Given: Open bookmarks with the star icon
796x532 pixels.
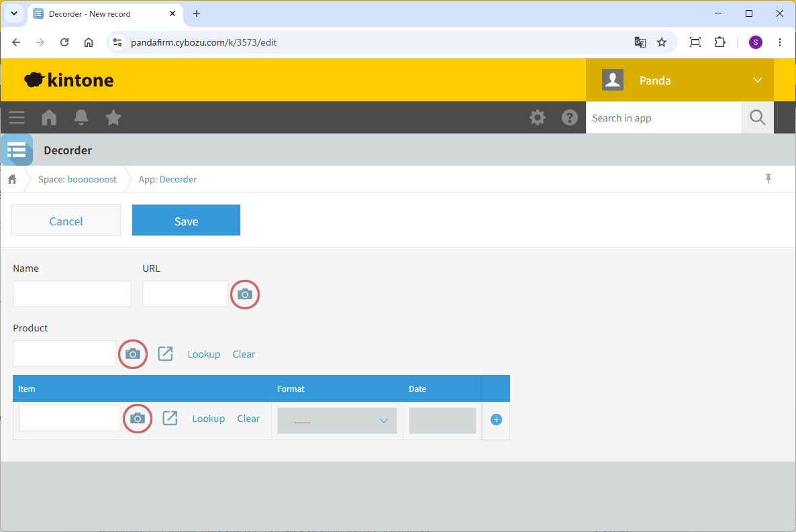Looking at the screenshot, I should (113, 118).
